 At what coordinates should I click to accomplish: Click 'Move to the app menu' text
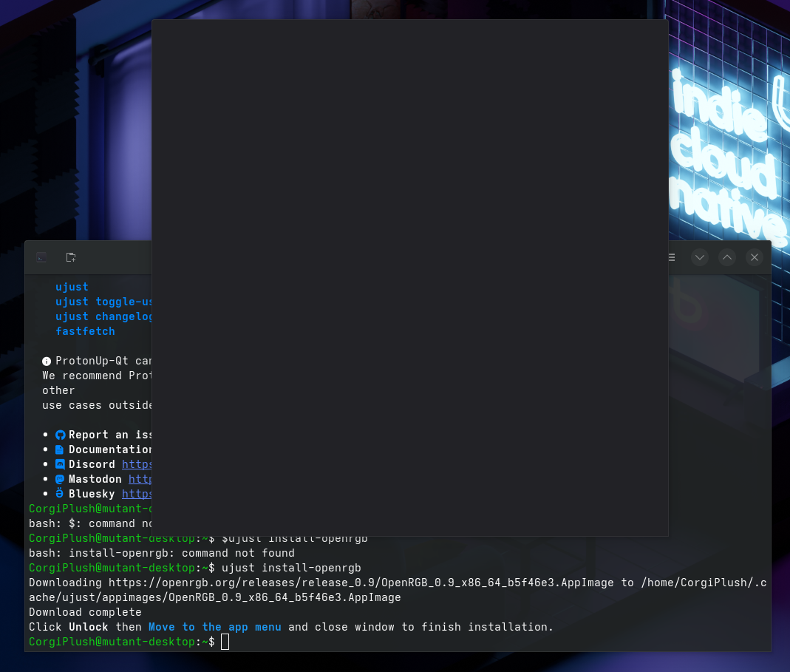pyautogui.click(x=214, y=627)
